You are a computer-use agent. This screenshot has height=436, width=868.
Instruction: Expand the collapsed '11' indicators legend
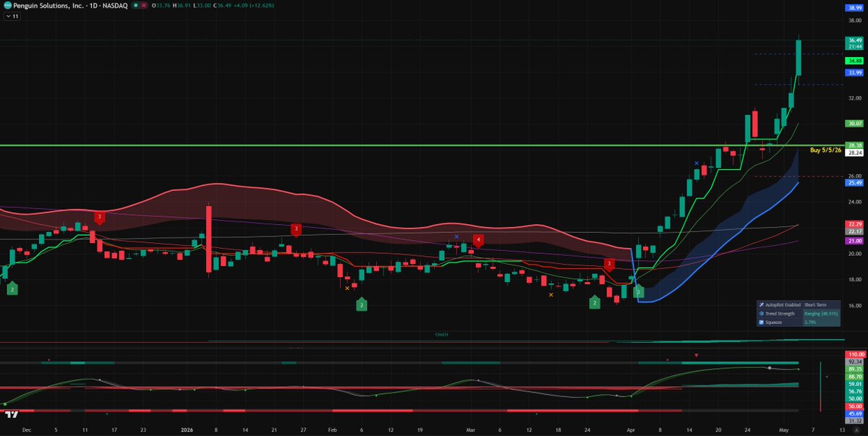click(x=12, y=15)
